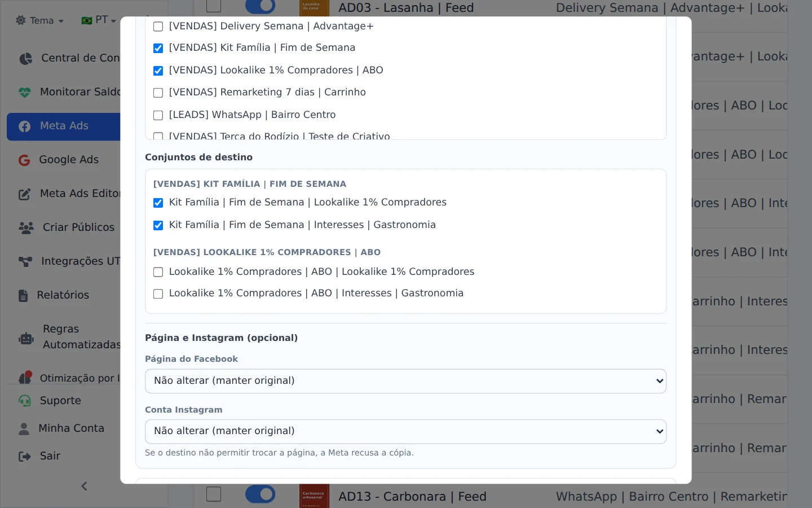Uncheck Kit Família Interesses Gastronomia ad set
Screen dimensions: 812x508
[158, 225]
